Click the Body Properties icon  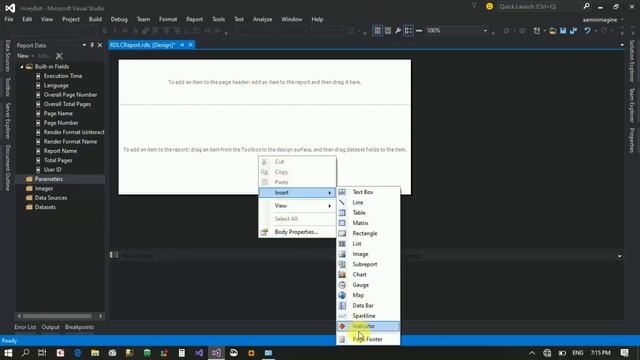[264, 232]
